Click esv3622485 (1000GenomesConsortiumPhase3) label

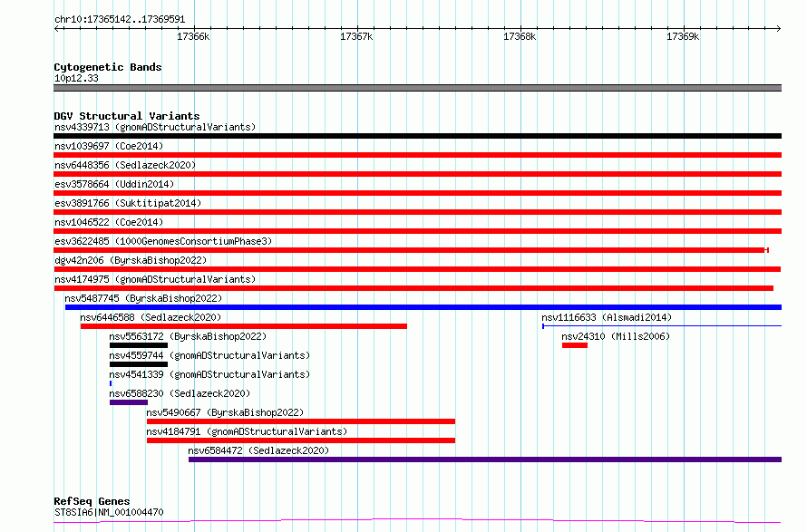(x=163, y=241)
